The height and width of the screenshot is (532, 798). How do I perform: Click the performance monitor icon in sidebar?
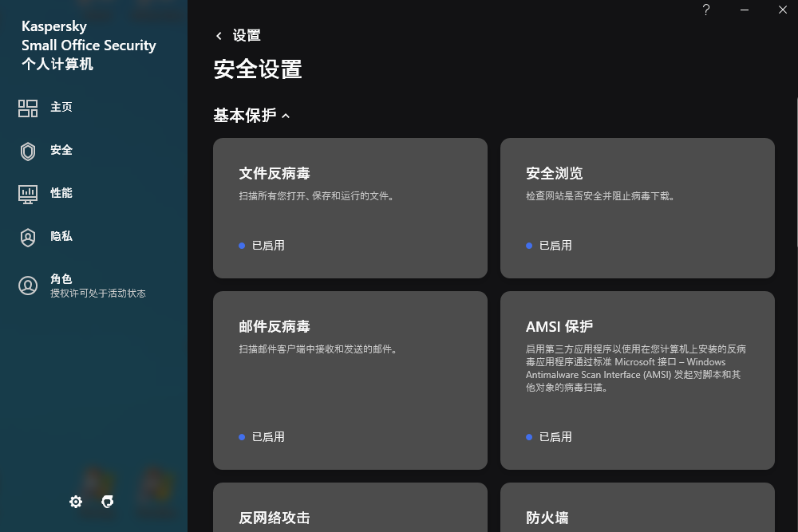pyautogui.click(x=28, y=194)
